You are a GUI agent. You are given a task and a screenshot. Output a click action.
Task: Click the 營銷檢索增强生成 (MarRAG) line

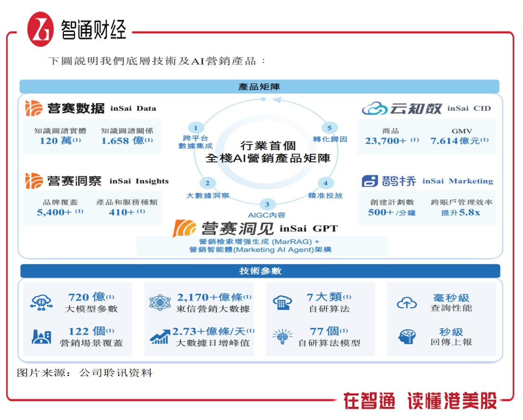pos(259,241)
